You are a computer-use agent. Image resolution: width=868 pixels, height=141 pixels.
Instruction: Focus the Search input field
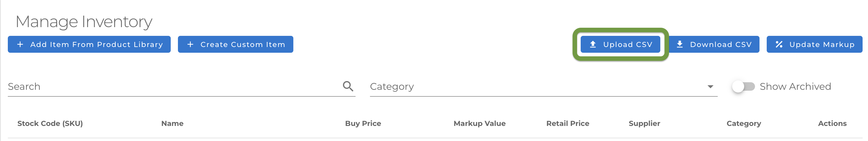(172, 86)
